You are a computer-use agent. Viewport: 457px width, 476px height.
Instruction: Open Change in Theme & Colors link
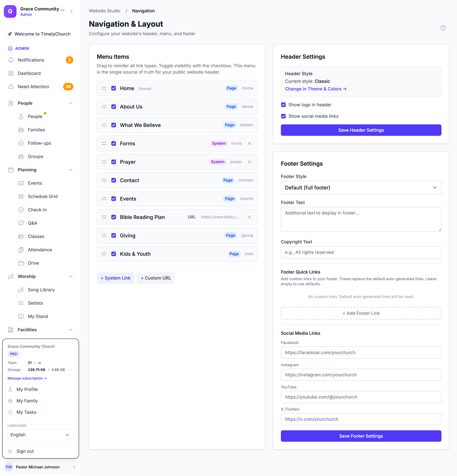click(315, 89)
